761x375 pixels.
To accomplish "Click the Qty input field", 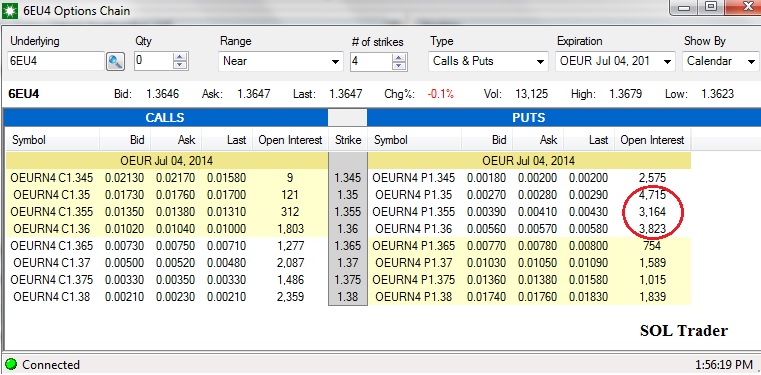I will [x=153, y=61].
